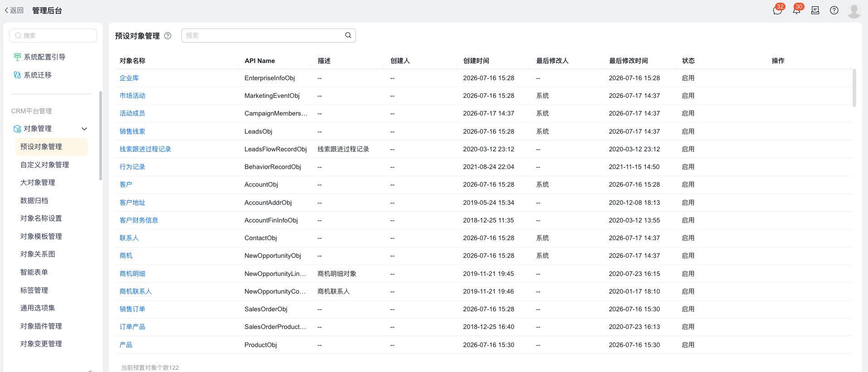This screenshot has height=372, width=868.
Task: Open 通用选项集 menu item
Action: pos(38,308)
